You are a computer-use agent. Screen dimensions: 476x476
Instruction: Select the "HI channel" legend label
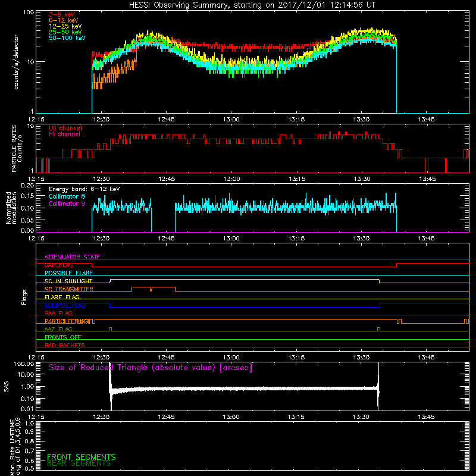[x=64, y=134]
